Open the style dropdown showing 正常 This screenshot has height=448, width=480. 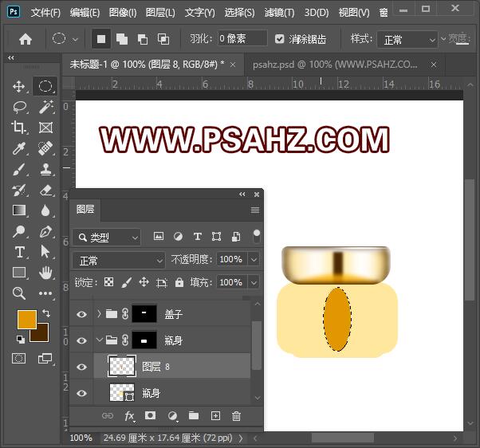click(x=407, y=40)
